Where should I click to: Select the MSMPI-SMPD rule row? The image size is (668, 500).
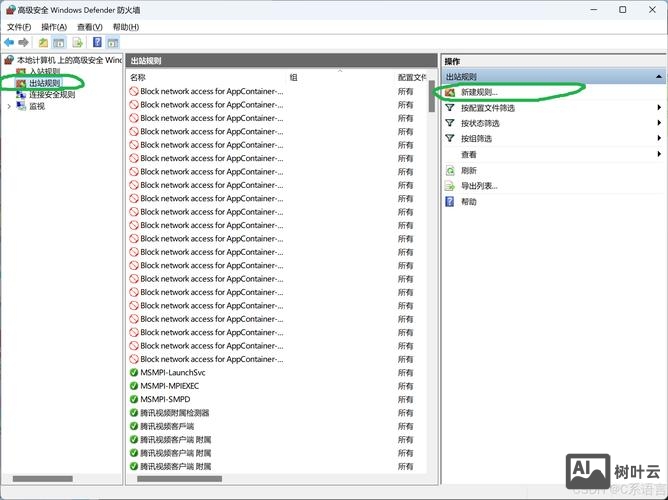[x=277, y=399]
